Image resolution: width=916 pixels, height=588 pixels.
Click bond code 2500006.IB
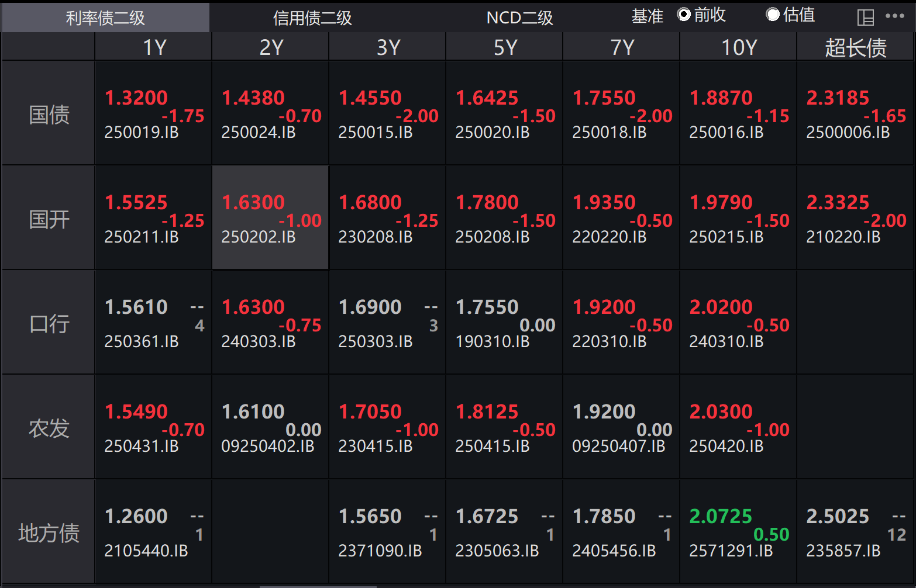pyautogui.click(x=848, y=133)
